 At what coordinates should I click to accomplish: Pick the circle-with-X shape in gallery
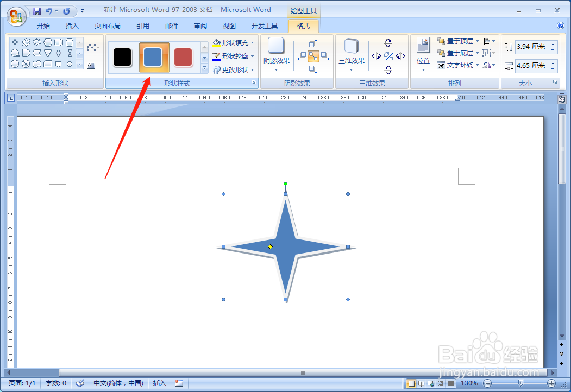pyautogui.click(x=26, y=64)
